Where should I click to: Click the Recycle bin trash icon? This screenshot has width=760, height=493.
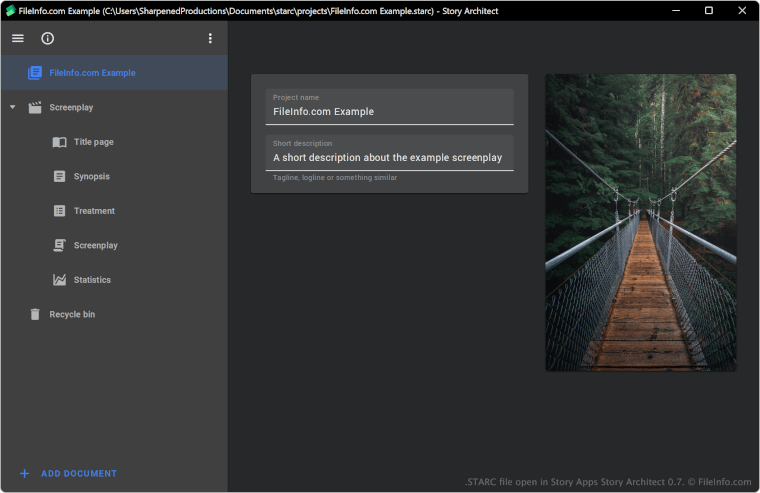[x=35, y=314]
